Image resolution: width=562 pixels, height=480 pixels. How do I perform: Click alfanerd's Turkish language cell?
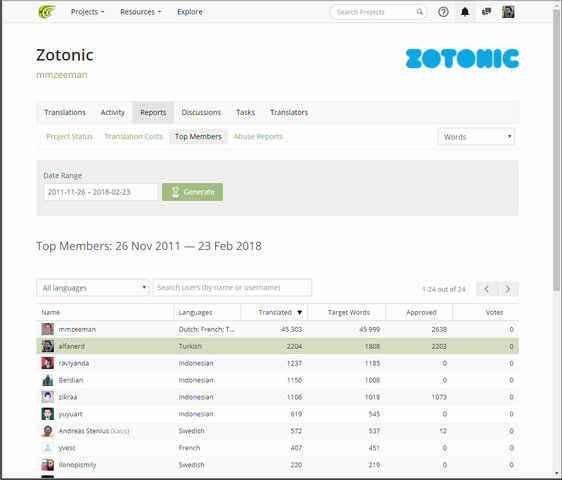tap(190, 346)
